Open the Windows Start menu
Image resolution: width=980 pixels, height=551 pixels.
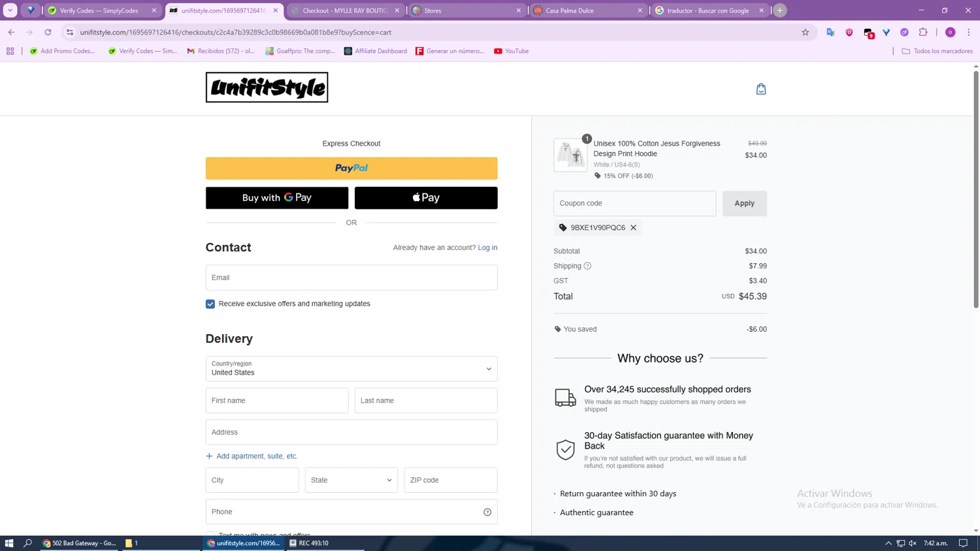[9, 543]
